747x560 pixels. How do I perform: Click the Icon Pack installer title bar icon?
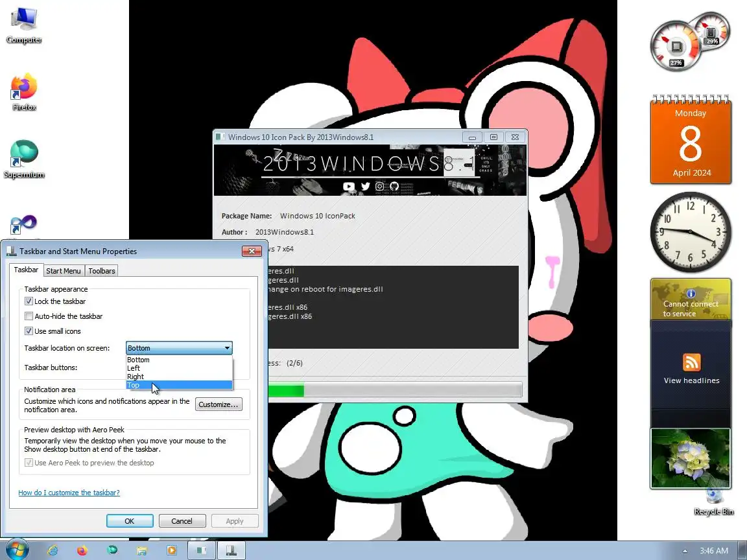tap(220, 137)
